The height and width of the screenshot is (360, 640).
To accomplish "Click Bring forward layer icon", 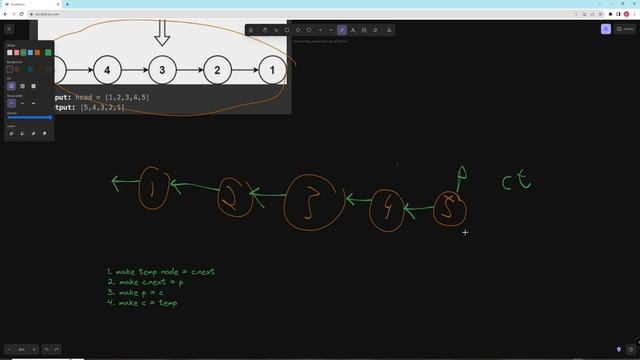I will (x=33, y=133).
